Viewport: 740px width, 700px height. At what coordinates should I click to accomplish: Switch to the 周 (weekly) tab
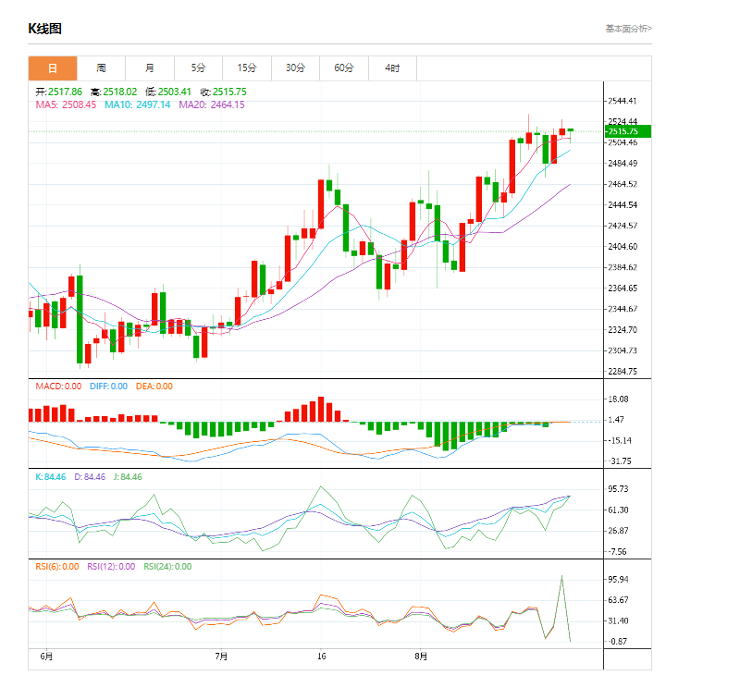pos(101,68)
